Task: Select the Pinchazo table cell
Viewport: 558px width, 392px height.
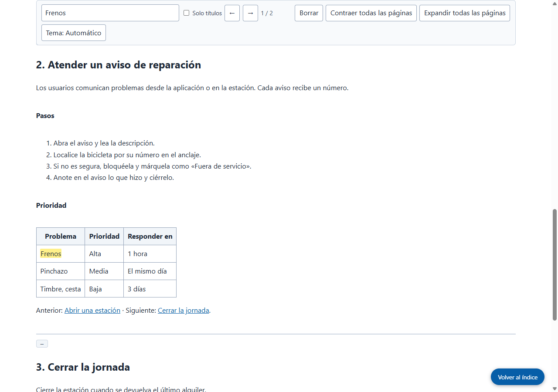Action: click(x=61, y=271)
